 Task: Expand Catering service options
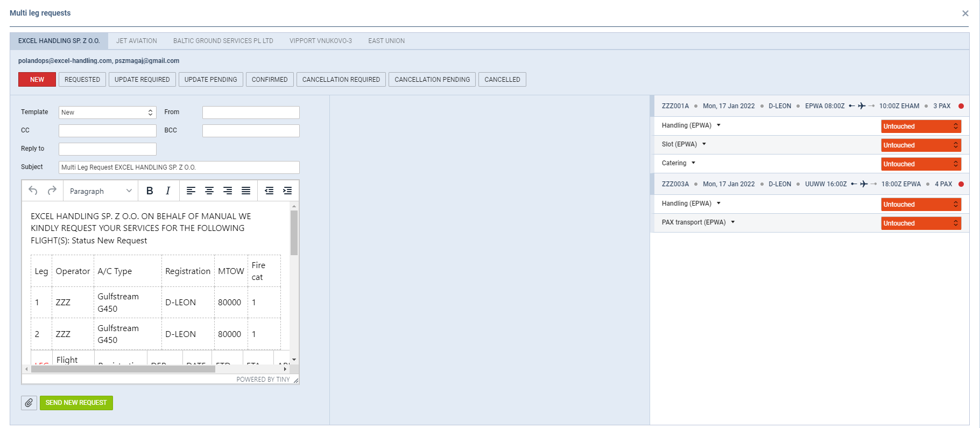[x=693, y=163]
